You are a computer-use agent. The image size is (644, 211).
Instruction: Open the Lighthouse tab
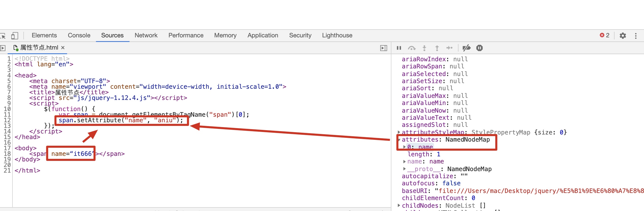tap(337, 35)
